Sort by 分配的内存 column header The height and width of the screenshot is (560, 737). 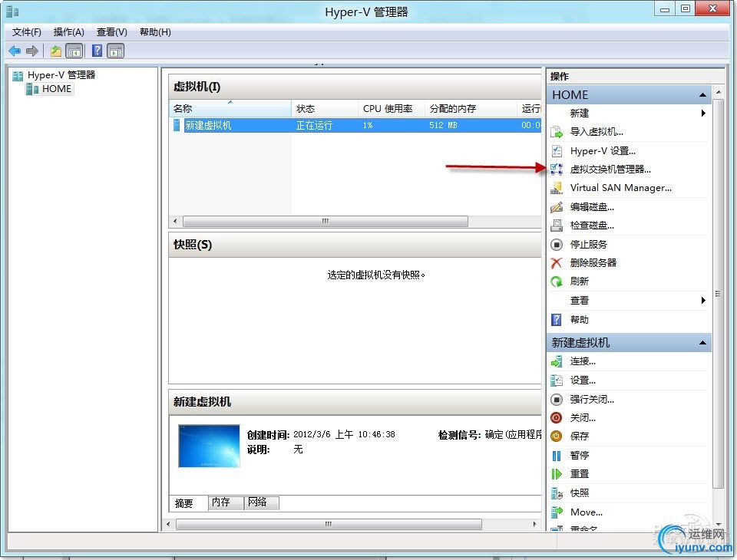pyautogui.click(x=471, y=108)
